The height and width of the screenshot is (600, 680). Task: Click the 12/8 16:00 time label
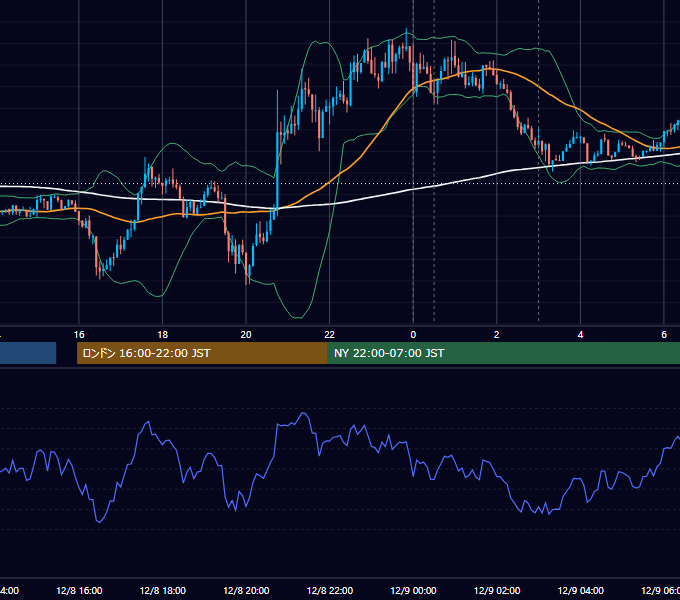tap(79, 590)
